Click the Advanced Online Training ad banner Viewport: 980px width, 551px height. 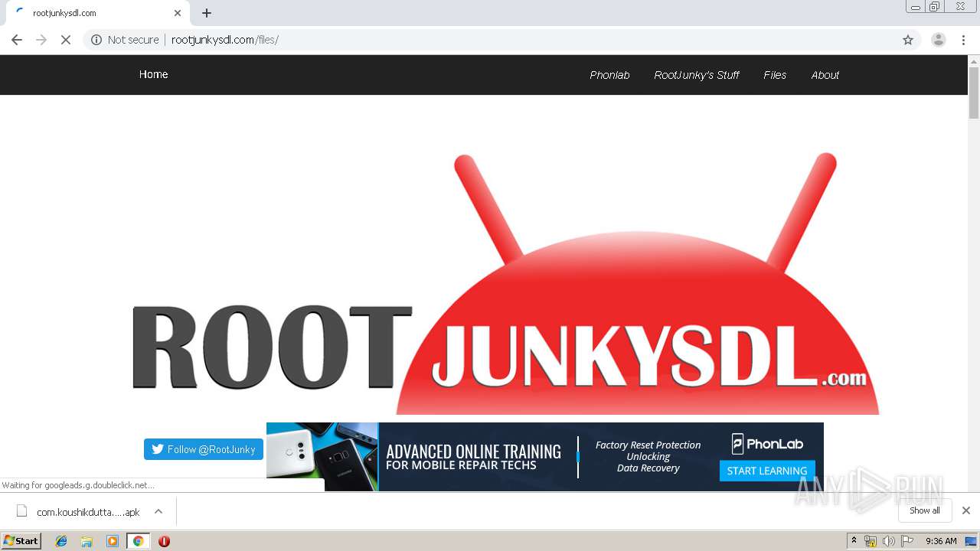[545, 457]
